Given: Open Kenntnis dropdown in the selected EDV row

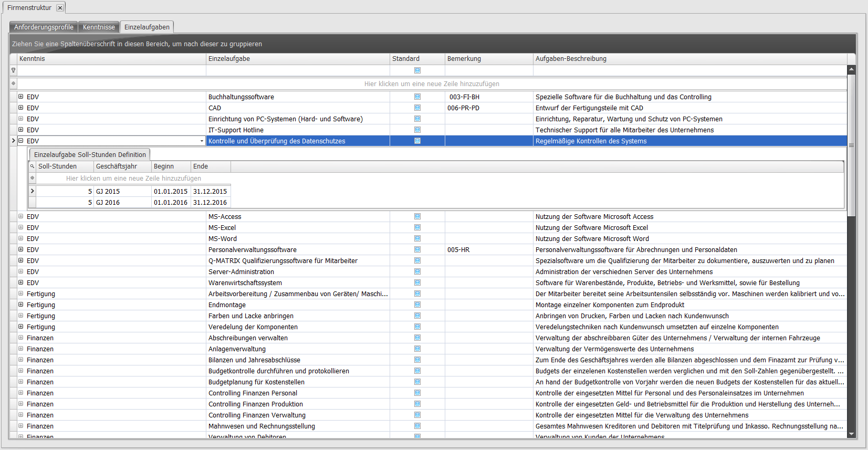Looking at the screenshot, I should pyautogui.click(x=202, y=141).
